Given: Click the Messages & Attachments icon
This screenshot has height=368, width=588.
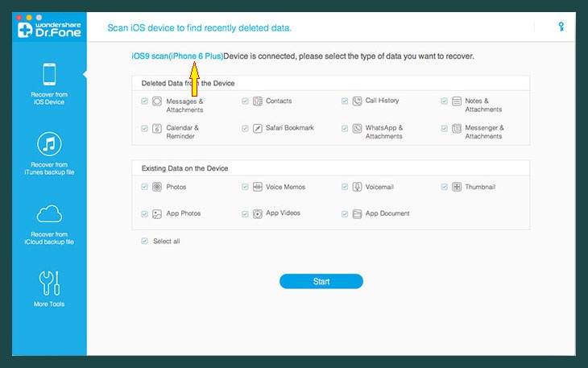Looking at the screenshot, I should click(x=157, y=102).
